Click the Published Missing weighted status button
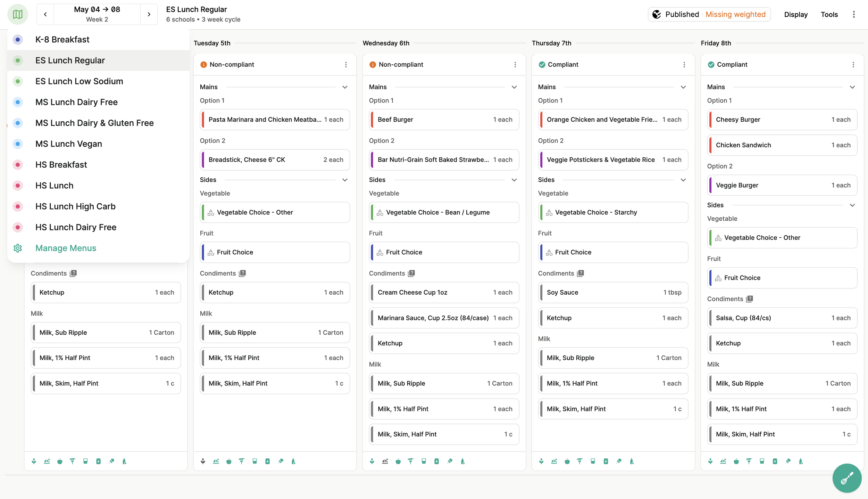The image size is (868, 499). coord(709,14)
